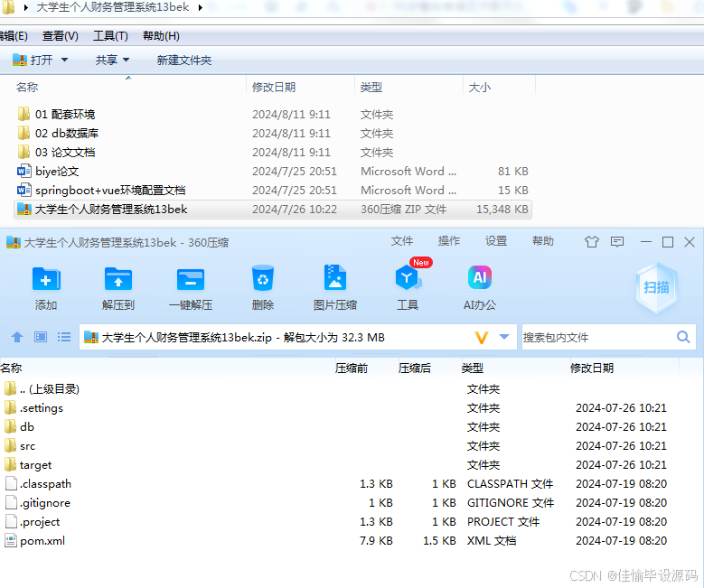
Task: Open the skin (shirt) icon in the 360压缩 title bar
Action: pyautogui.click(x=592, y=242)
